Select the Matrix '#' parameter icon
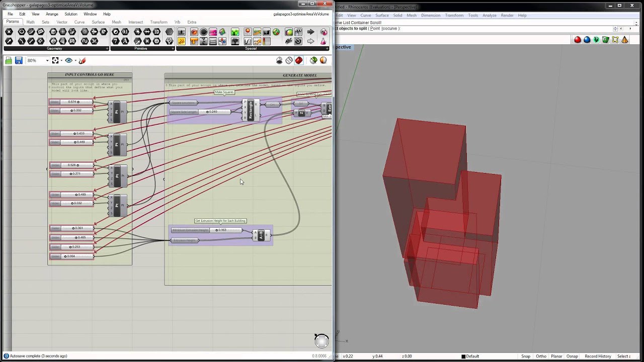 pyautogui.click(x=146, y=41)
